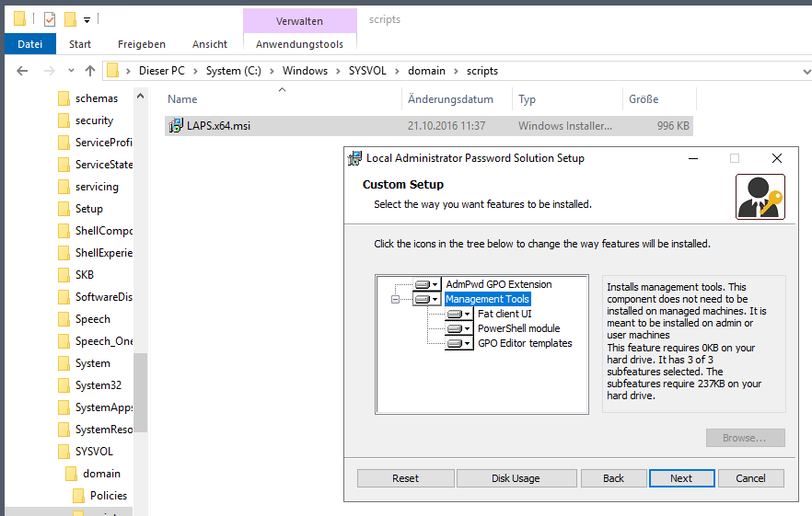Click SYSVOL breadcrumb in address bar
Image resolution: width=812 pixels, height=516 pixels.
(367, 71)
